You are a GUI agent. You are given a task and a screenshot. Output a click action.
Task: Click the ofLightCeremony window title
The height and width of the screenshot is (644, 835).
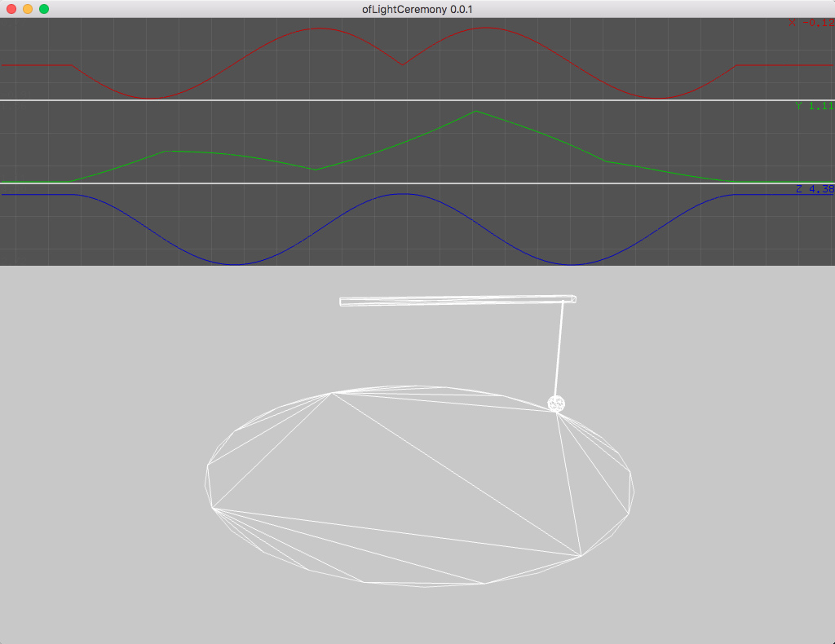pos(417,9)
